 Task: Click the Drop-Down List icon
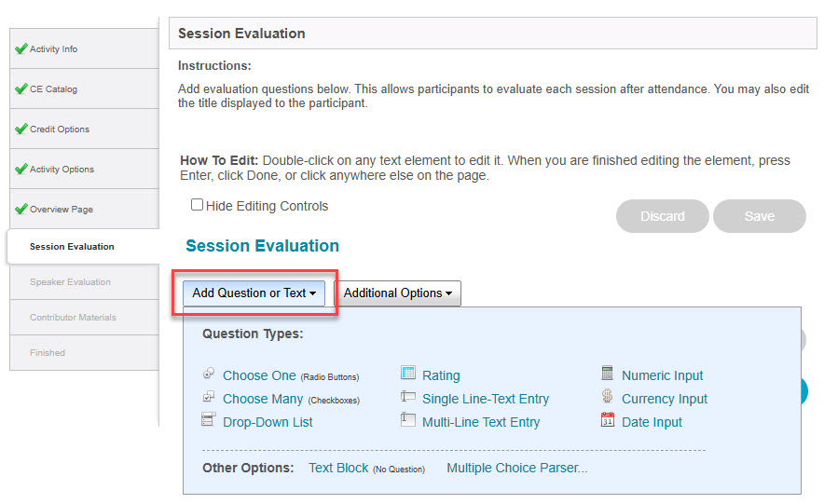(209, 419)
